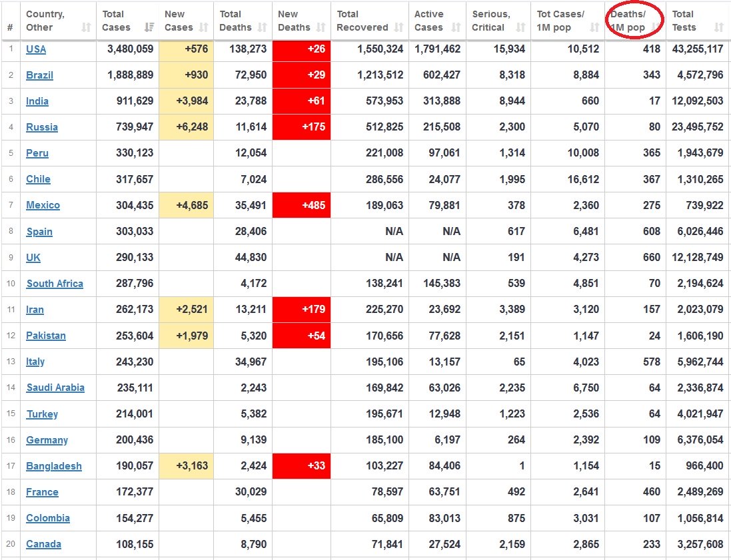This screenshot has width=731, height=560.
Task: Click Russia's yellow +6,248 new cases cell
Action: tap(186, 127)
